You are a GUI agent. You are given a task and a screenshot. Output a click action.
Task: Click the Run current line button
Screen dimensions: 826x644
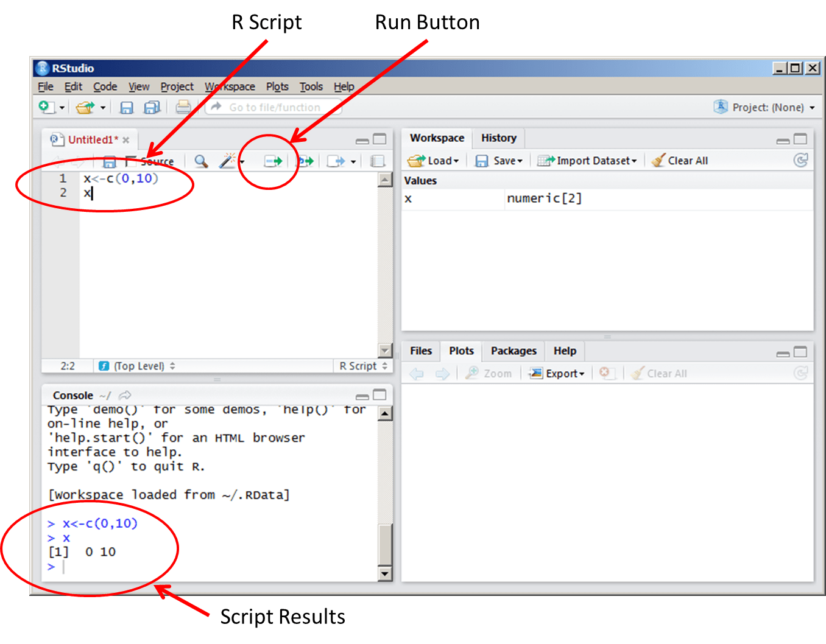[x=273, y=161]
